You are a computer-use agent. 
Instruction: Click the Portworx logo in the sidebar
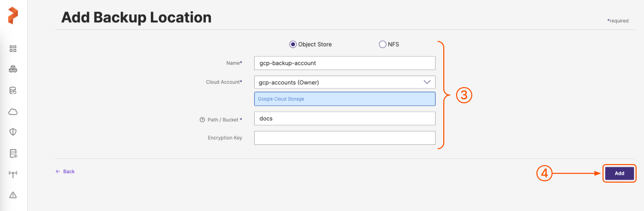[x=13, y=16]
